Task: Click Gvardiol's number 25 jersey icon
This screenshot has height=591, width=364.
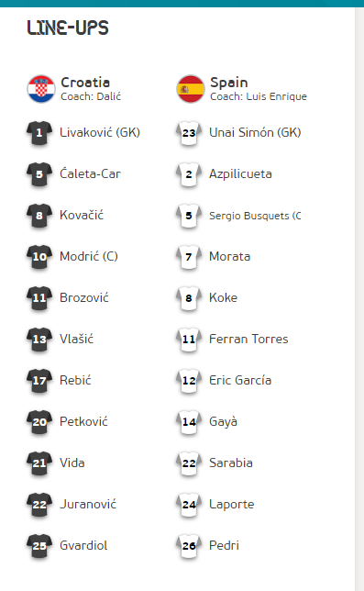Action: (39, 546)
